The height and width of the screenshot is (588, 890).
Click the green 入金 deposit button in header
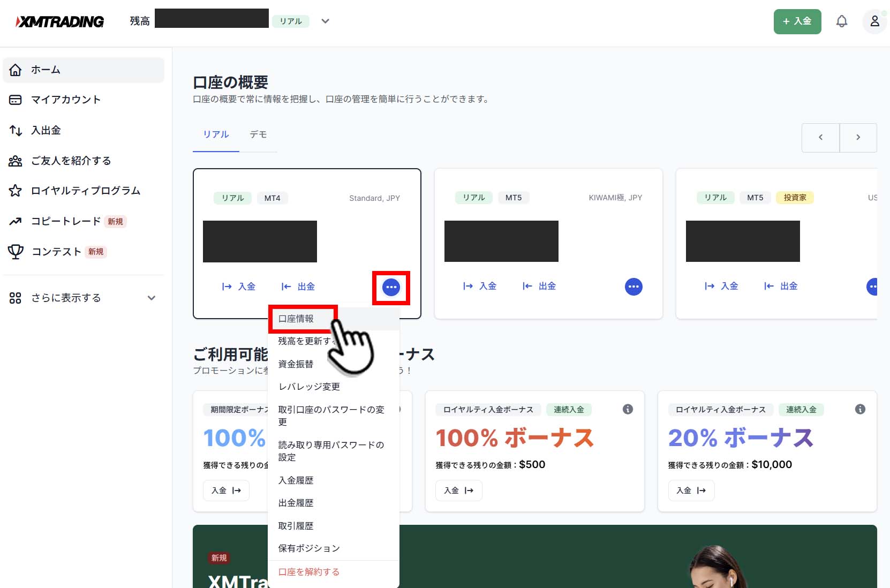(797, 21)
